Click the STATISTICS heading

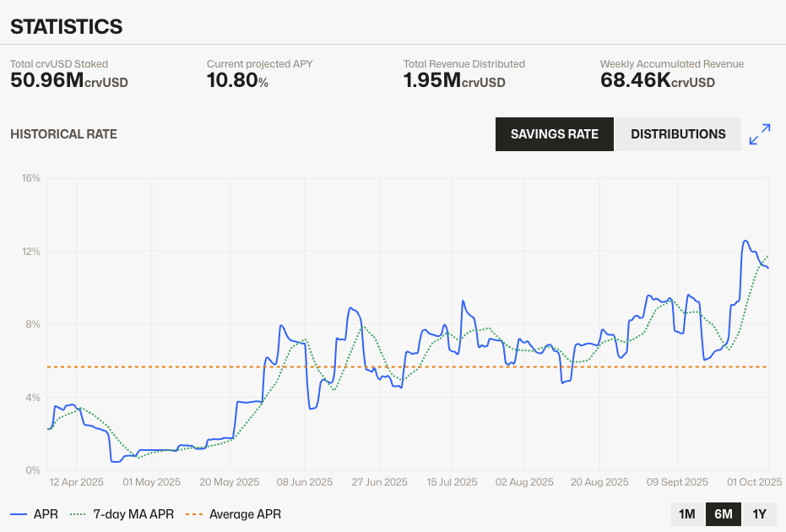click(67, 27)
